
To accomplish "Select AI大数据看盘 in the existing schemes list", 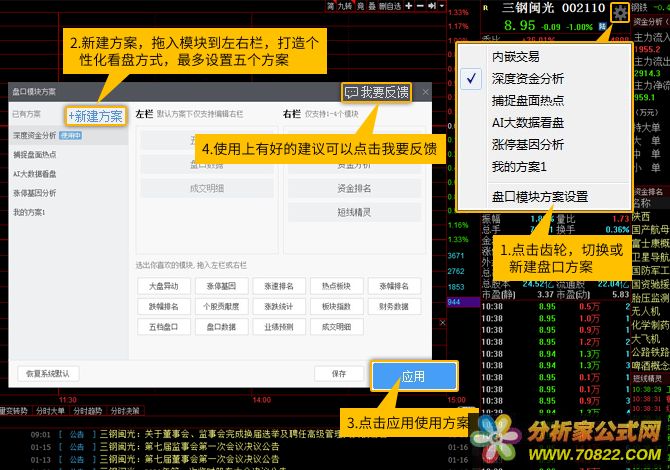I will tap(68, 174).
